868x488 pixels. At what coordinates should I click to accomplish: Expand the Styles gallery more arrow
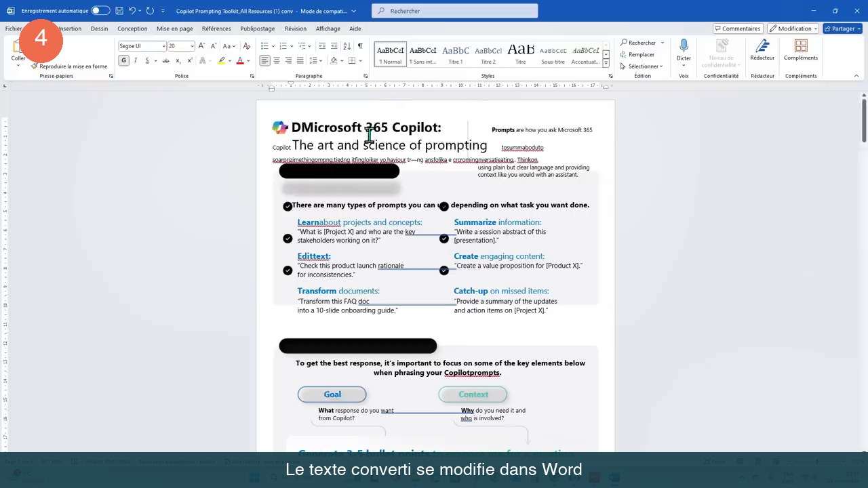click(x=606, y=62)
